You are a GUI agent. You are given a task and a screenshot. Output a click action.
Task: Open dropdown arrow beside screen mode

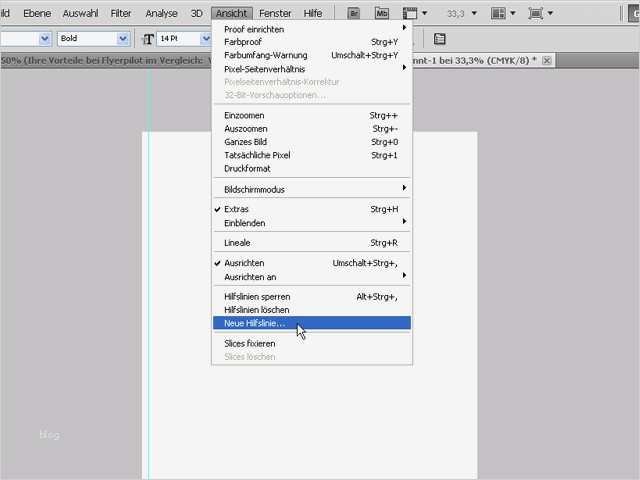click(550, 13)
